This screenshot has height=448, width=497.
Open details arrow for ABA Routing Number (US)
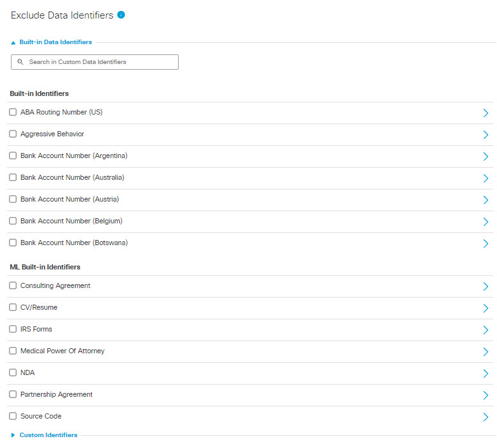485,113
